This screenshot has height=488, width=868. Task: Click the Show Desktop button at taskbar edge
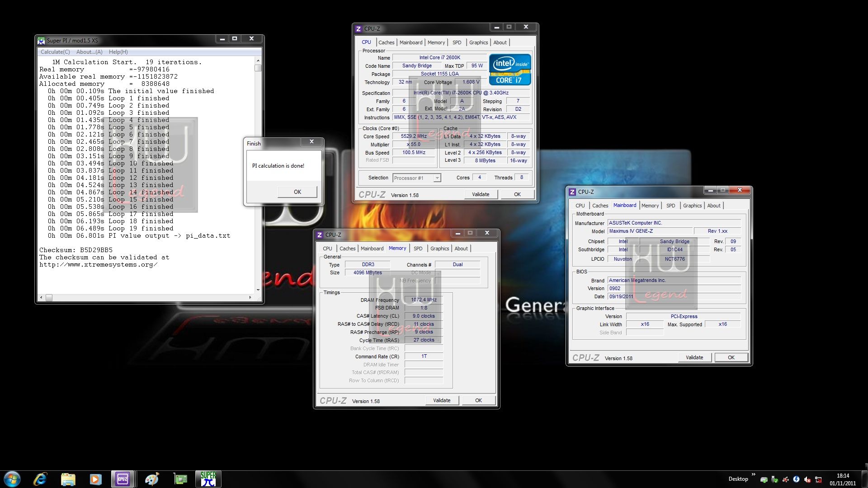point(864,479)
